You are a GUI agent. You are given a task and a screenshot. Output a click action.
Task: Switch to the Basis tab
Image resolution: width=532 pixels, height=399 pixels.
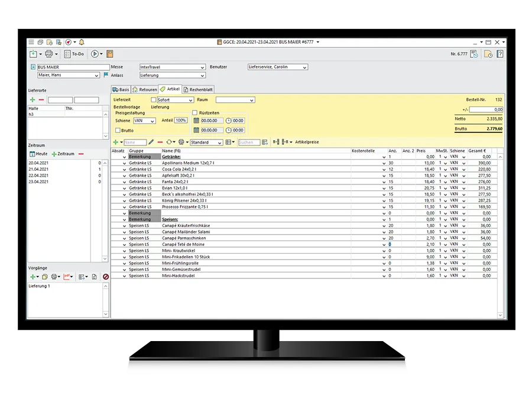pos(121,90)
